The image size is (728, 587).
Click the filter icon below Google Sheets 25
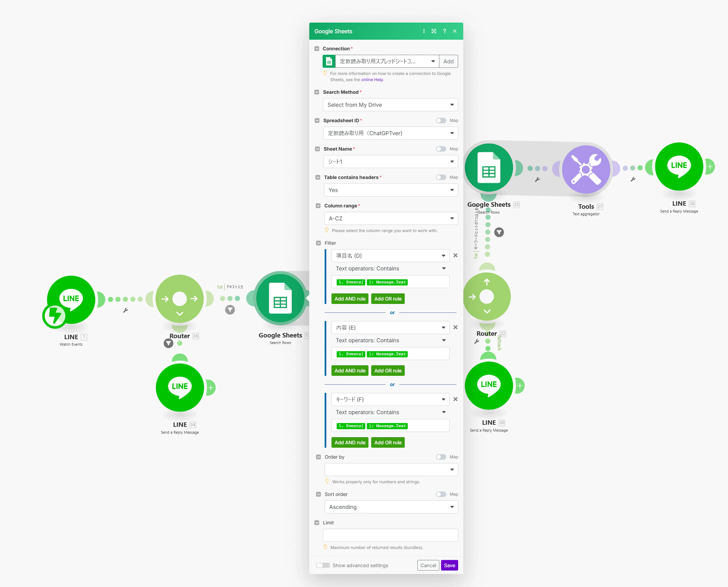point(499,232)
